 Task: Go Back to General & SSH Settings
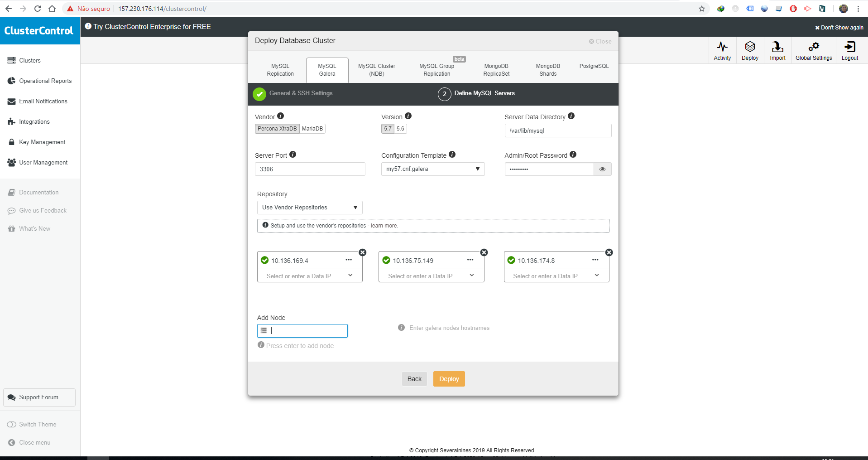tap(414, 379)
